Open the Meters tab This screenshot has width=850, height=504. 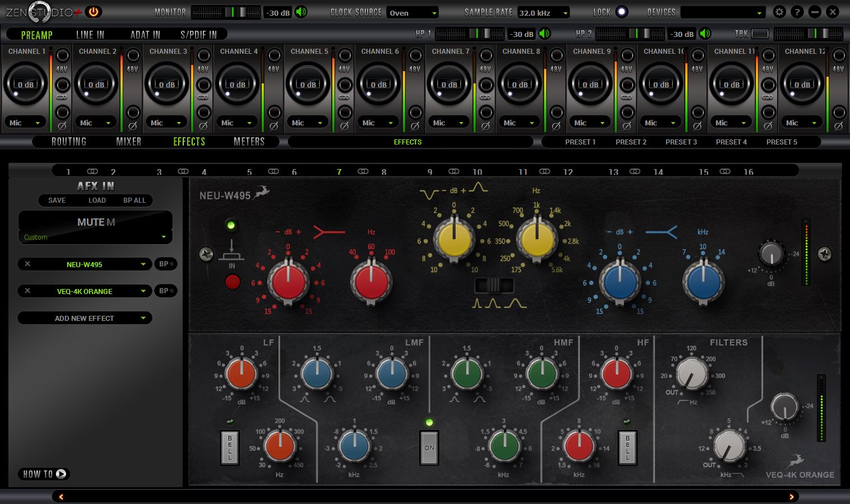[249, 142]
